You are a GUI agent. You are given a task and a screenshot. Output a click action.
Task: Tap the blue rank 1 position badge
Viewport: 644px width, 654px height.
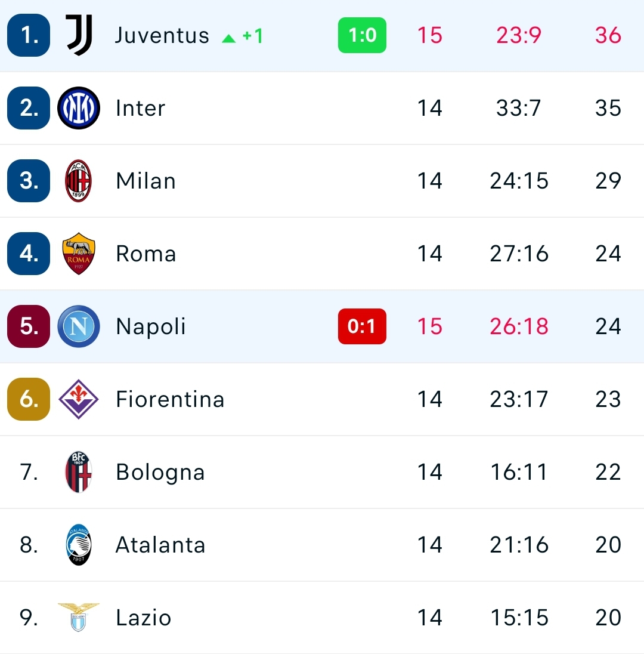point(29,36)
